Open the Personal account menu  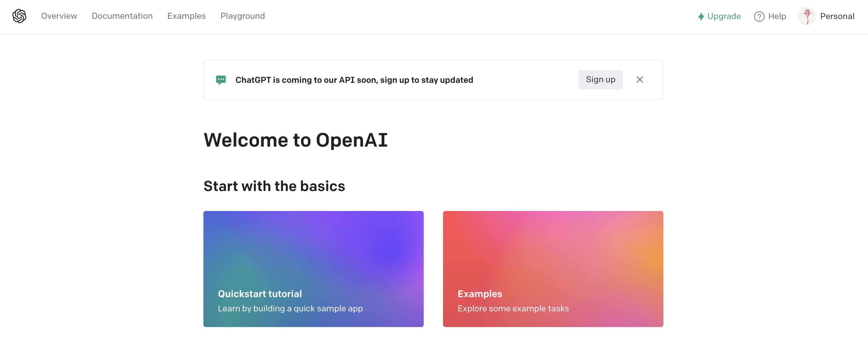click(x=837, y=16)
